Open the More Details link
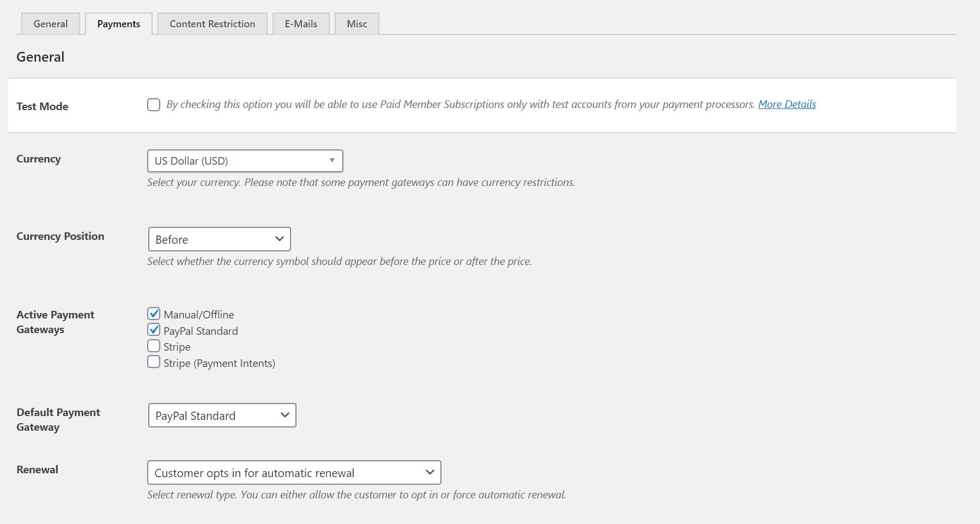The image size is (980, 524). point(787,104)
